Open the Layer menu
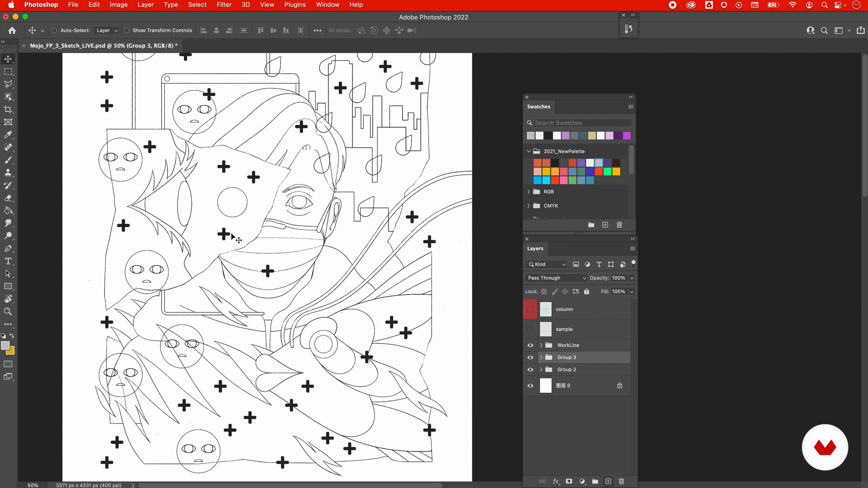 click(x=145, y=5)
